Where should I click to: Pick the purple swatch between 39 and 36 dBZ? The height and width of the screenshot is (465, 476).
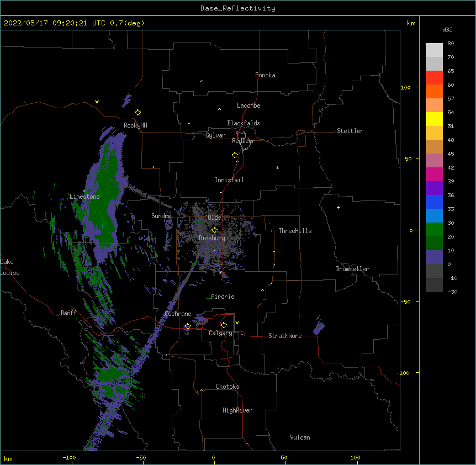click(434, 188)
